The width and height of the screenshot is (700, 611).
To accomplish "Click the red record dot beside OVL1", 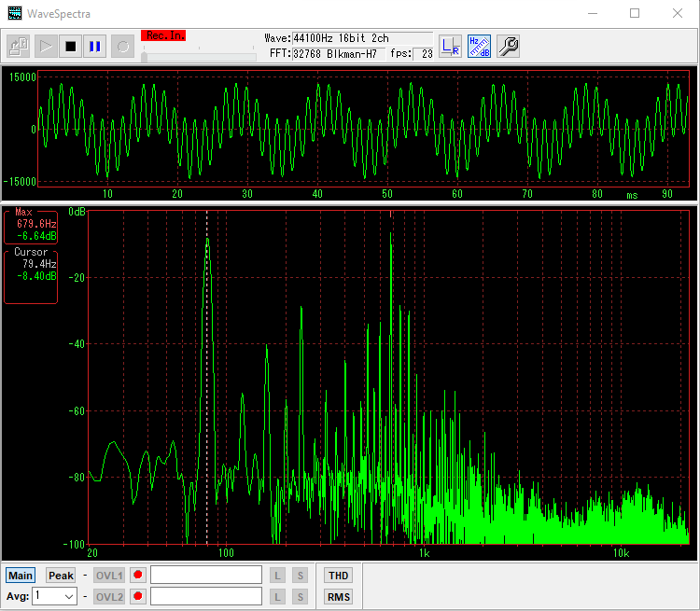I will 138,575.
